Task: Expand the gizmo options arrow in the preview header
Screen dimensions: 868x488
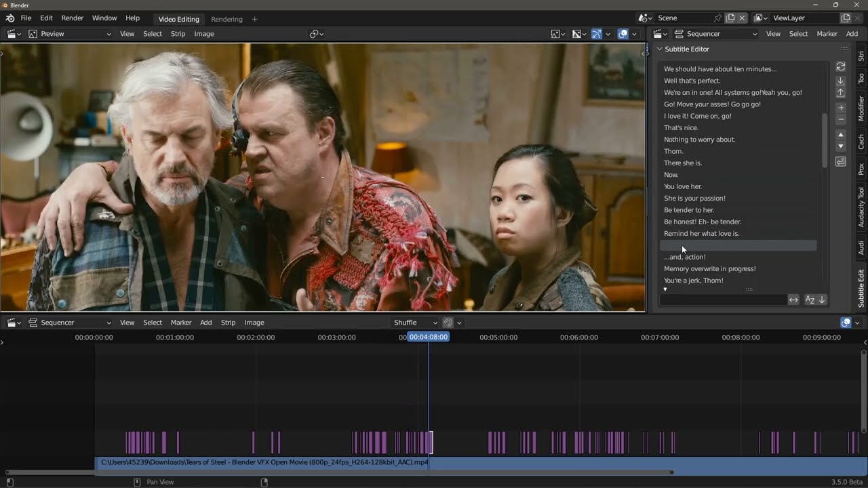Action: 608,34
